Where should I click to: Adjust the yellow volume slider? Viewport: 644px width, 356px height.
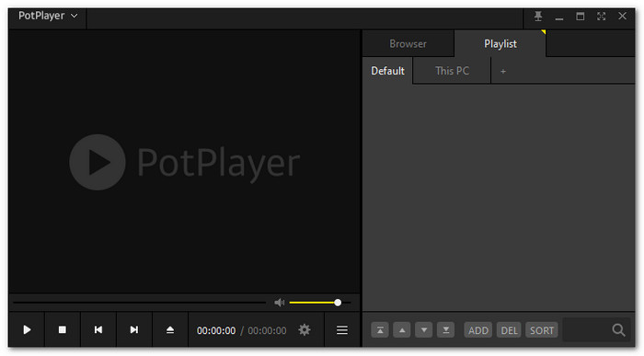(x=320, y=303)
